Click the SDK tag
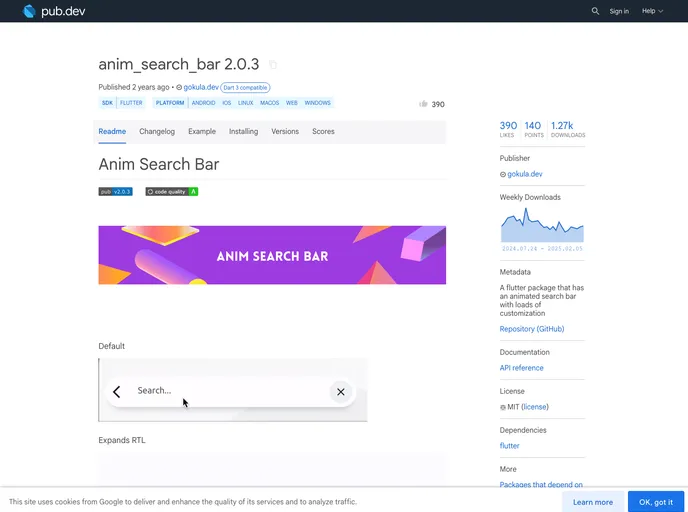Image resolution: width=688 pixels, height=512 pixels. pos(107,103)
